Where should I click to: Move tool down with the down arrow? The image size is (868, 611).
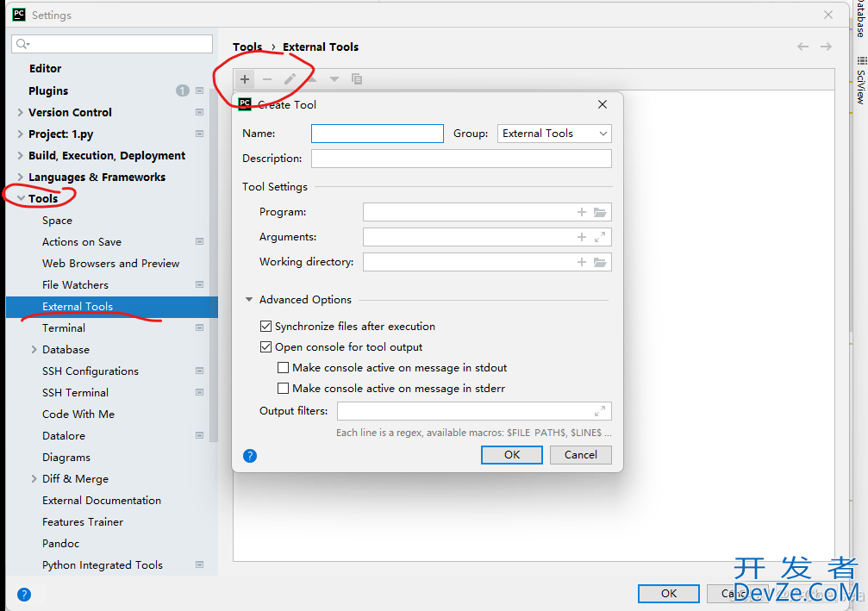pos(334,79)
